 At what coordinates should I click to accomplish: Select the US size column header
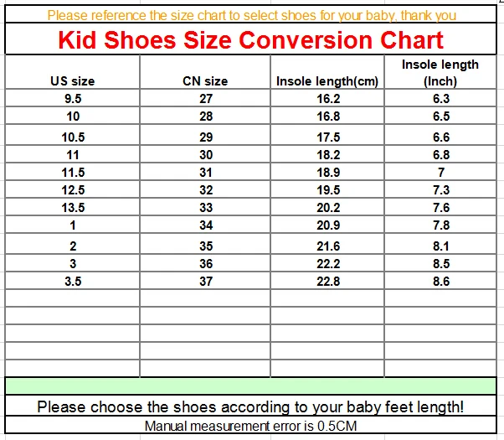pos(73,72)
